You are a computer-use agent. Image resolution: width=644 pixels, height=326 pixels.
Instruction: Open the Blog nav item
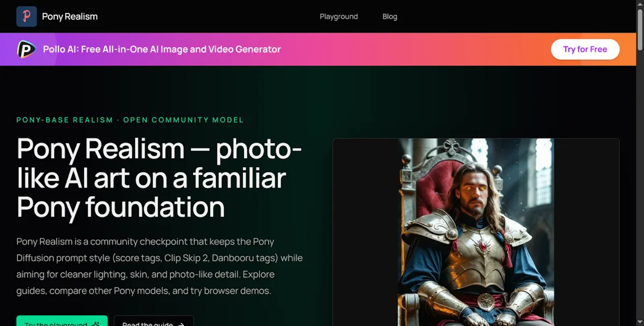pyautogui.click(x=390, y=16)
